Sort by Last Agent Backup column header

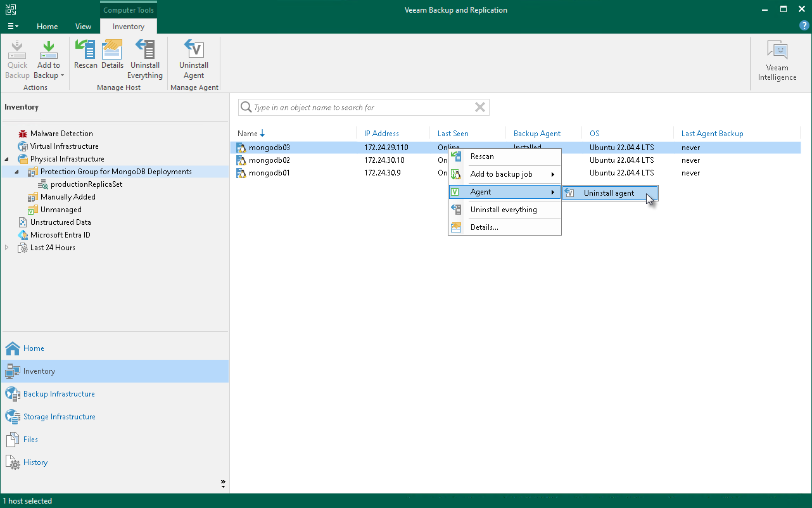(x=713, y=134)
